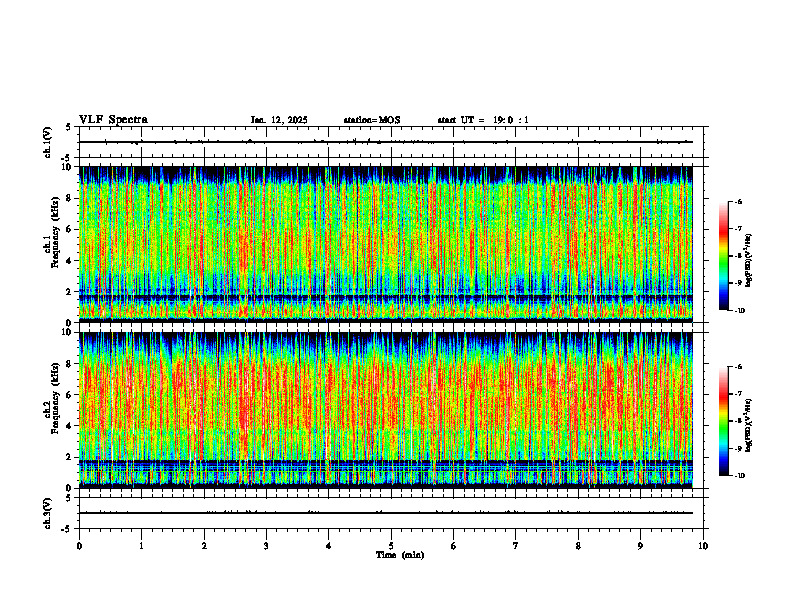
Task: Click the ch.1(V) waveform strip at top
Action: click(391, 142)
